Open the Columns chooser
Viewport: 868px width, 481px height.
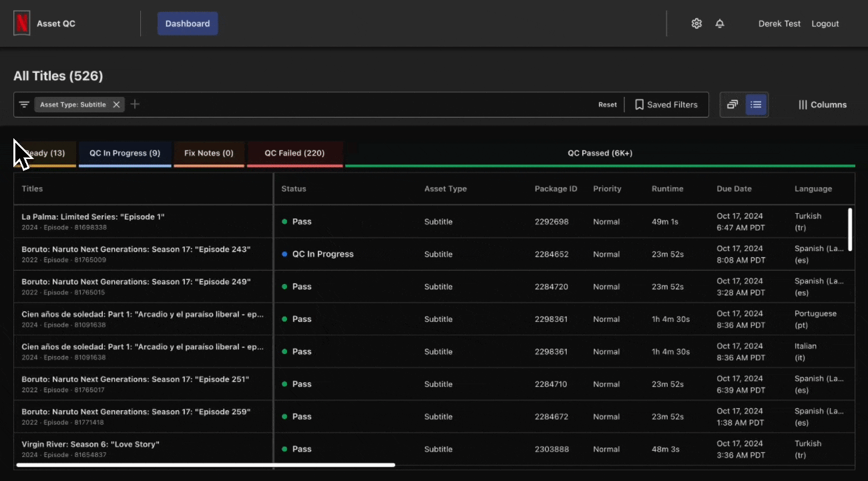(x=823, y=104)
